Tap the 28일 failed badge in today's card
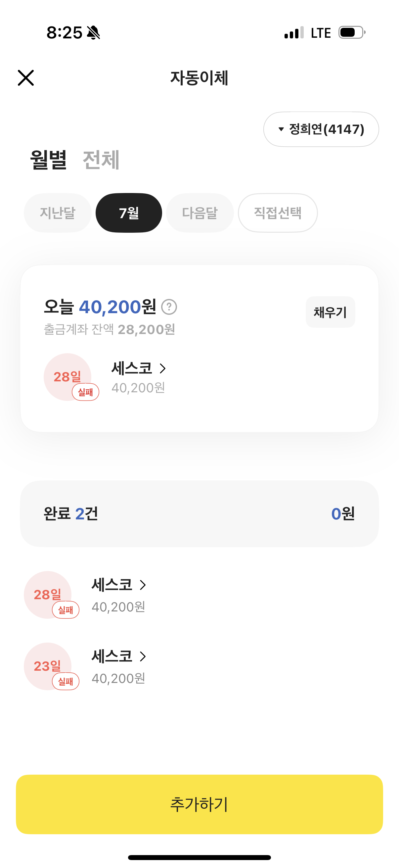399x868 pixels. pyautogui.click(x=68, y=377)
